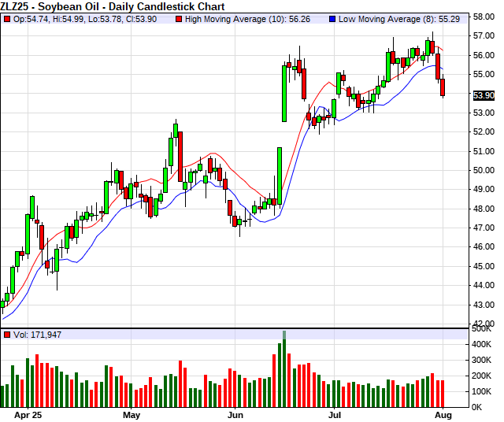Click the Vol: 171,947 volume label
Image resolution: width=504 pixels, height=422 pixels.
(37, 335)
